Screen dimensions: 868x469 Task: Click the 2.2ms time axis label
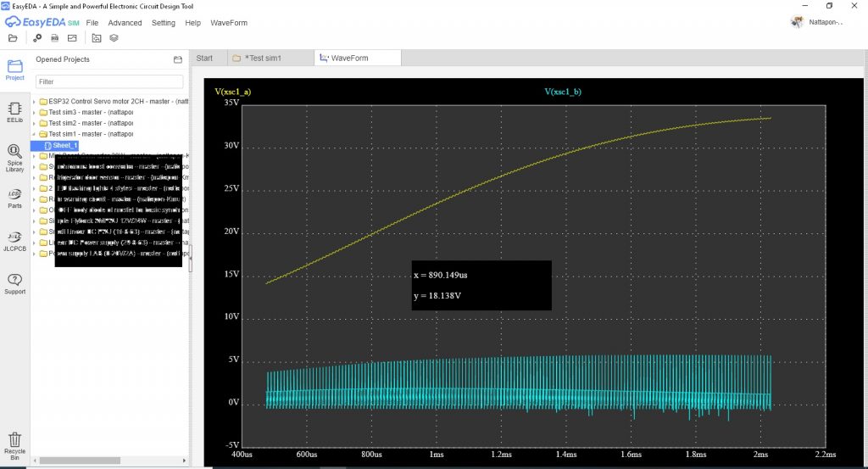[x=826, y=454]
